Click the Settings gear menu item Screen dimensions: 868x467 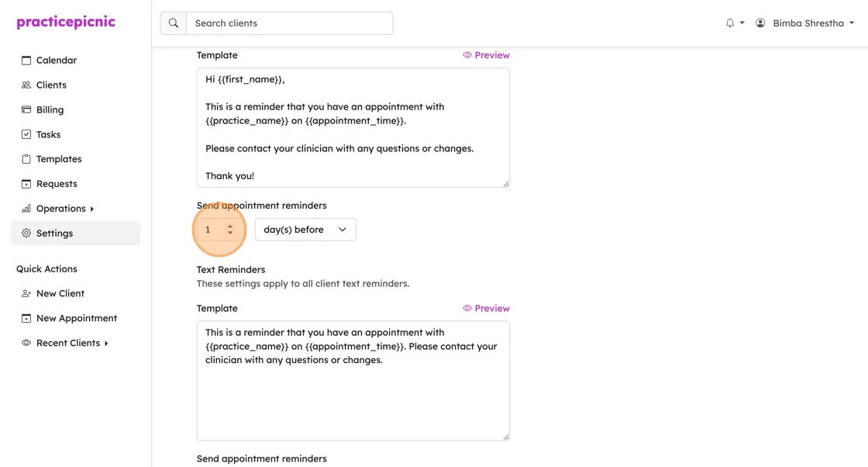pyautogui.click(x=76, y=233)
